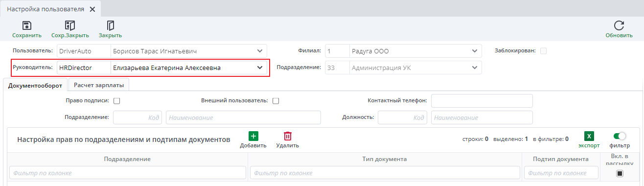Tick the Внешний пользователь checkbox
The height and width of the screenshot is (186, 644).
276,101
